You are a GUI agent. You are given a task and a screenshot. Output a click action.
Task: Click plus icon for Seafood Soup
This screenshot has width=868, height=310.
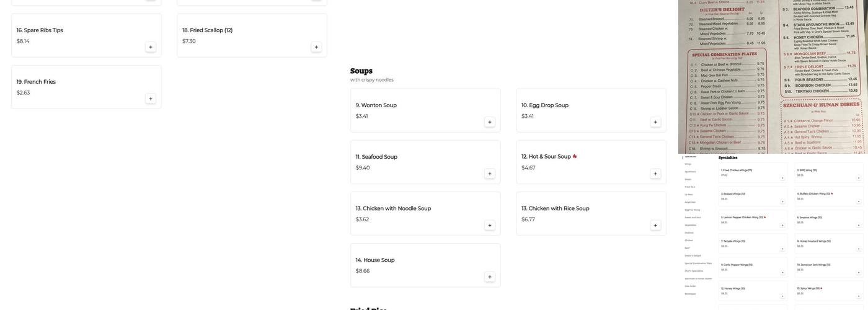(490, 174)
